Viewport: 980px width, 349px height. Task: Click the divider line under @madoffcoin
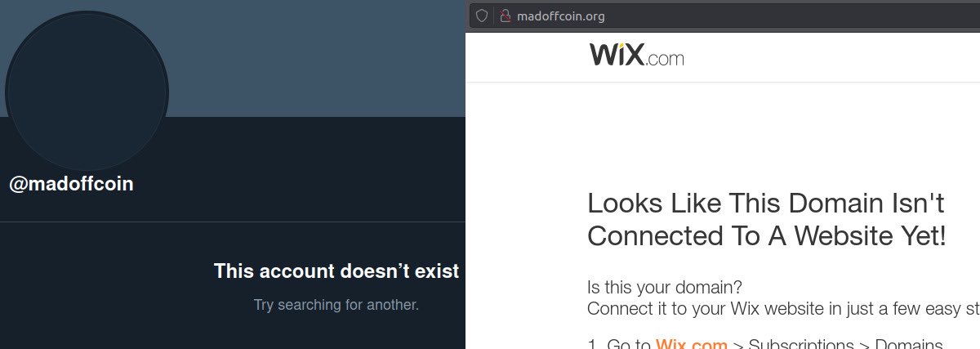pos(233,221)
